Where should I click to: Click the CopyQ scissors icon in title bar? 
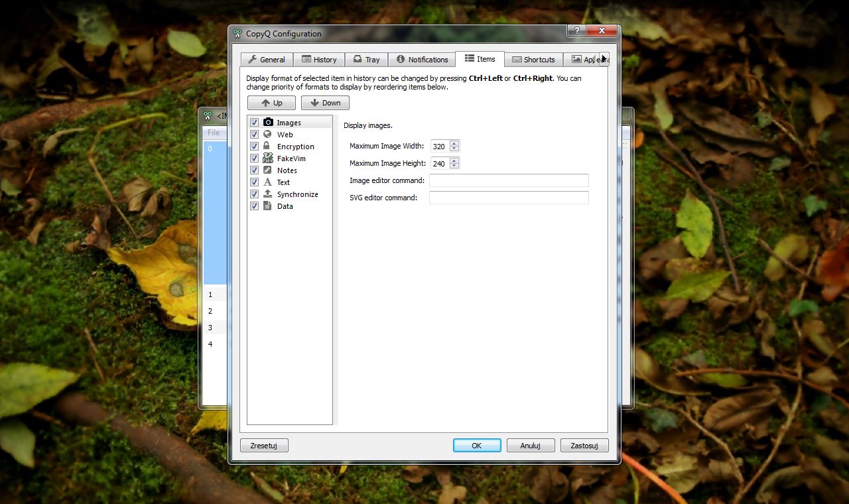pos(237,34)
